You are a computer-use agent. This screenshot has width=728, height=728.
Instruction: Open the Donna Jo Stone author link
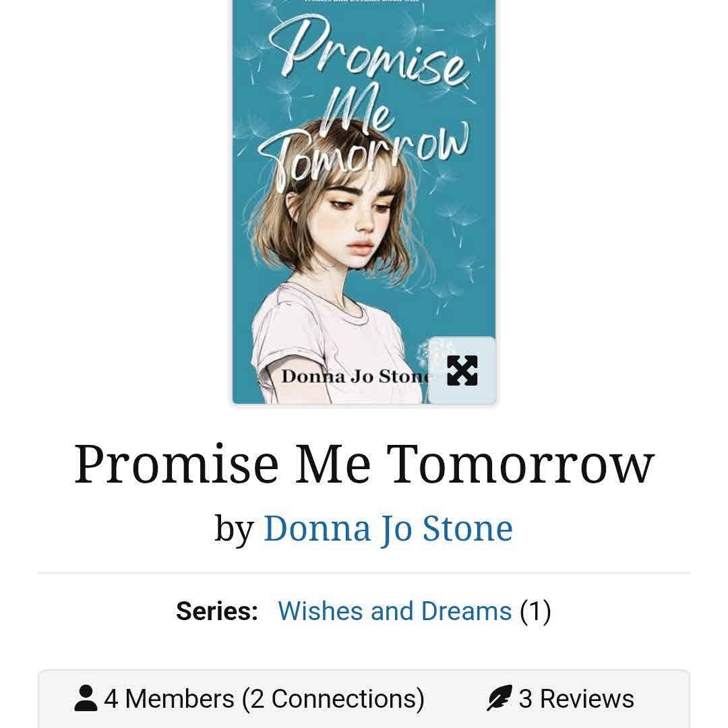[388, 528]
